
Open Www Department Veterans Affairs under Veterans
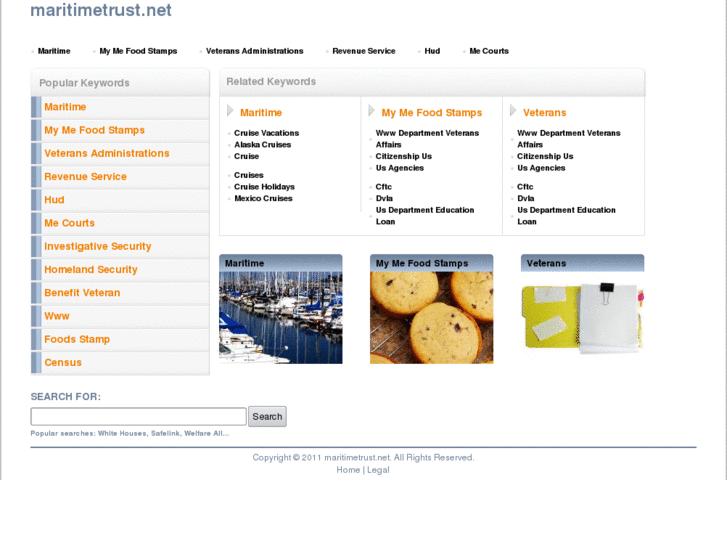[568, 139]
